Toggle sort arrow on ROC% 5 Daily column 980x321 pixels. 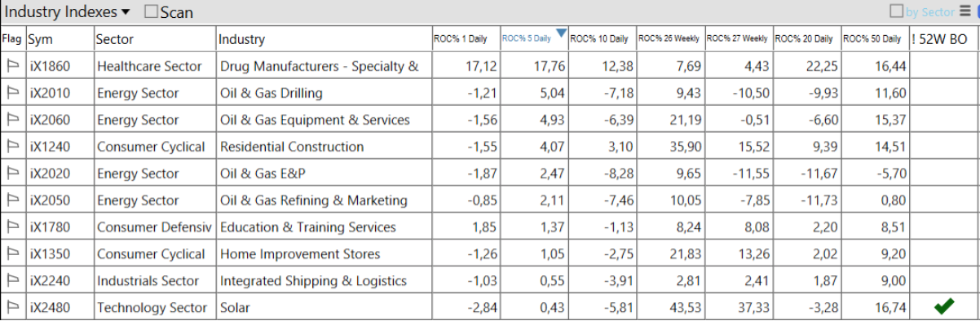point(560,33)
